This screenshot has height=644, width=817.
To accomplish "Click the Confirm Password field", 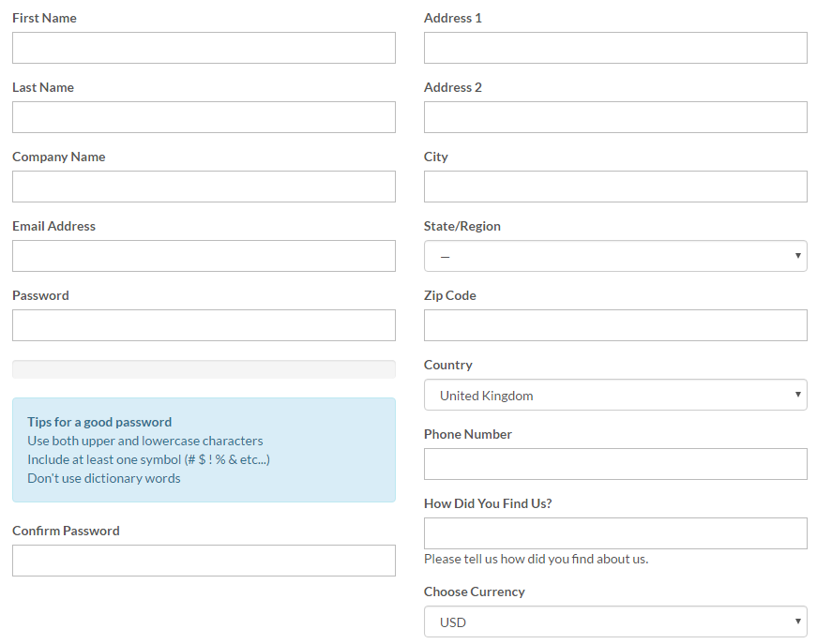I will tap(204, 561).
